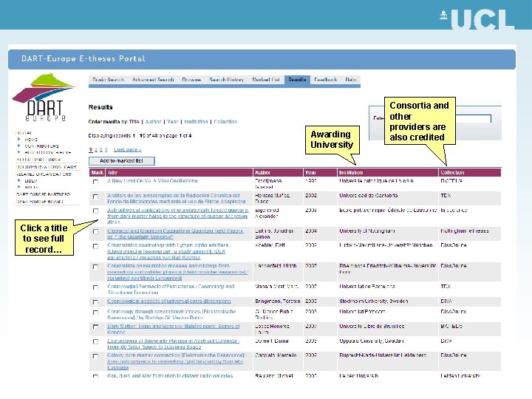Open 'Gas, dust, and star formation' title

(x=170, y=376)
